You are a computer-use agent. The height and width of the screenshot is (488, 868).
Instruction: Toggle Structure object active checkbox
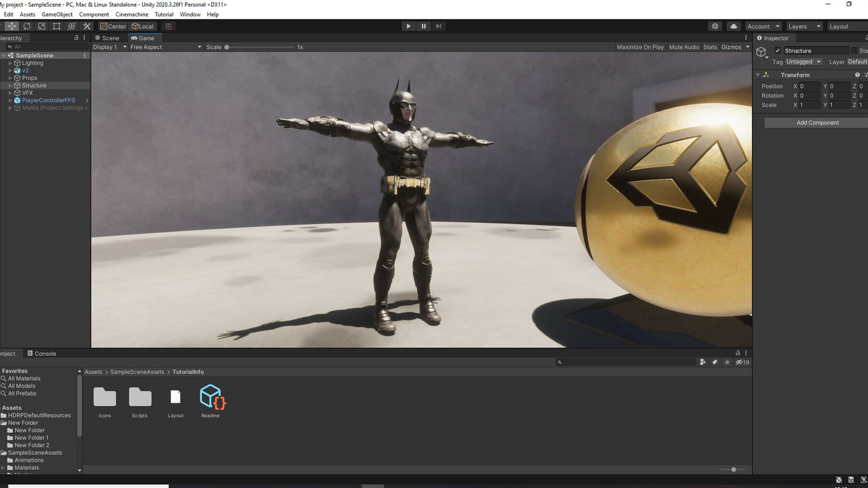coord(777,51)
